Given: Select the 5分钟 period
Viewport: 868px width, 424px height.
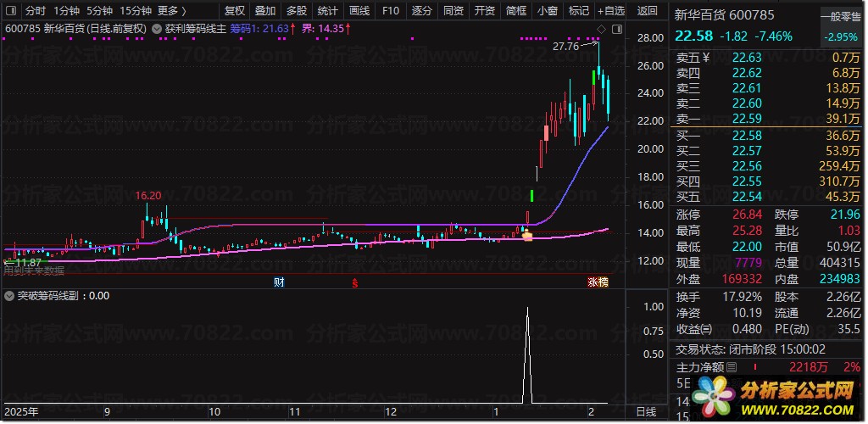Looking at the screenshot, I should pos(99,10).
